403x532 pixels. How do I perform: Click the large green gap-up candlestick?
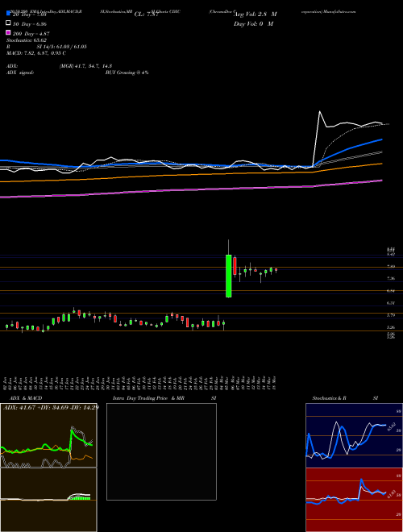coord(229,276)
